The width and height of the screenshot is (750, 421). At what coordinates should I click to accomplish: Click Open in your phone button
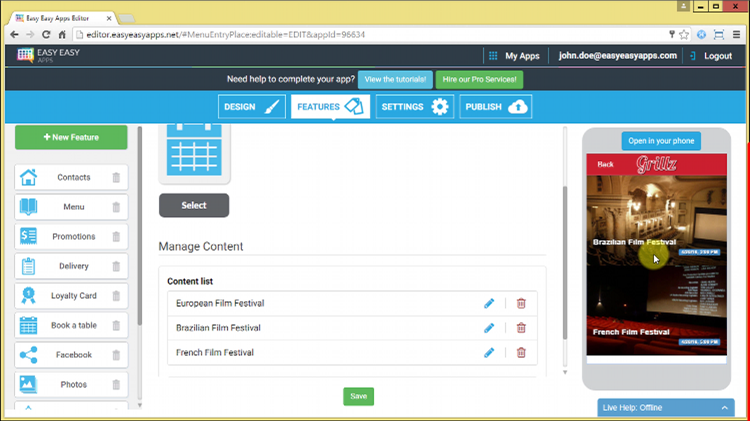coord(661,141)
